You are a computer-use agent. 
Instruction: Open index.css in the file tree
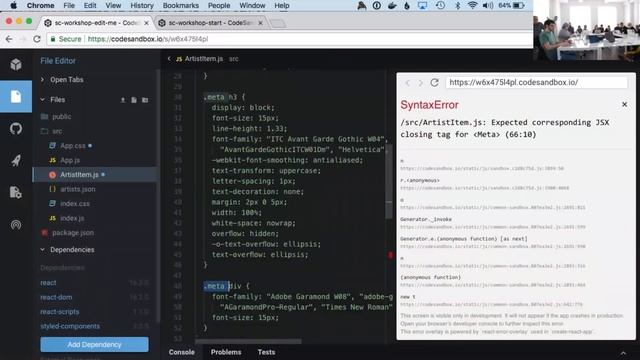coord(75,204)
